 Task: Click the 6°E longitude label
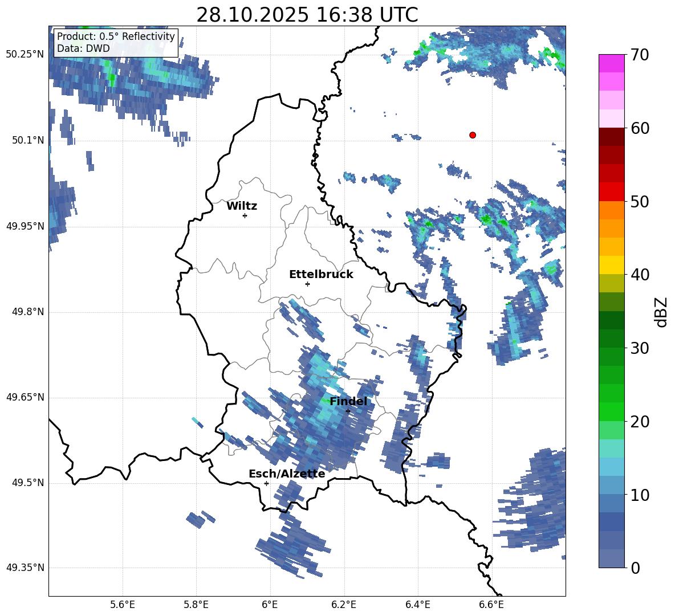[270, 605]
